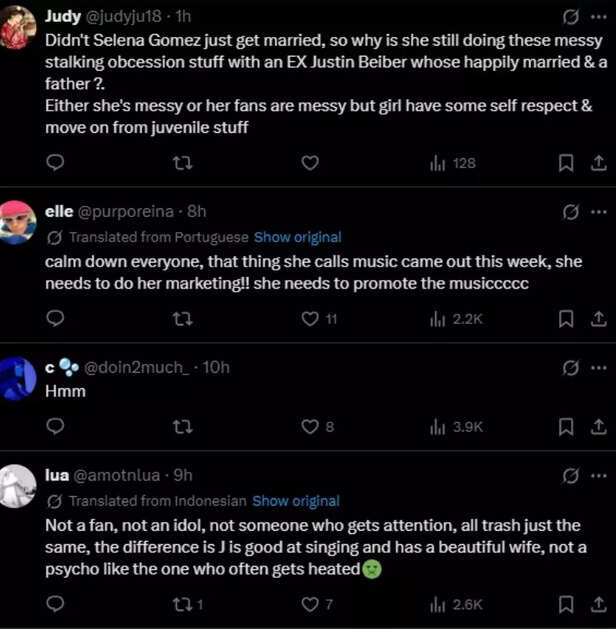This screenshot has height=629, width=616.
Task: Reply to the 'Hmm' tweet
Action: [x=56, y=427]
